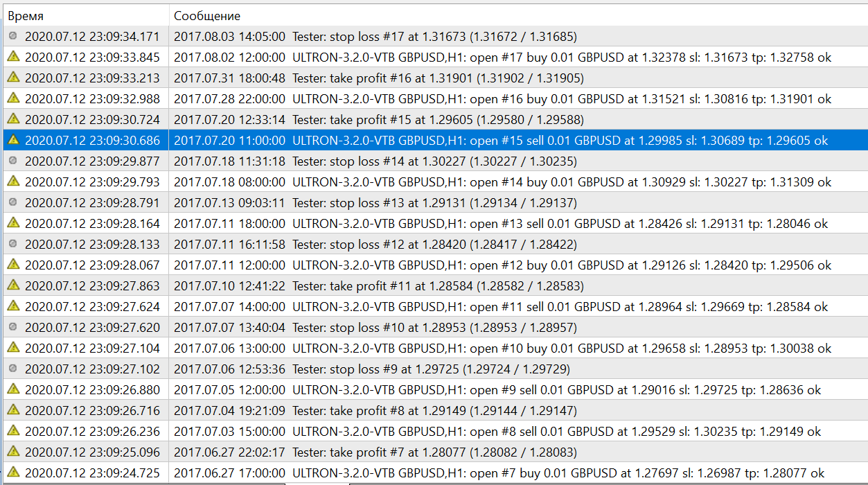The height and width of the screenshot is (485, 868).
Task: Click warning icon of open #12 buy row
Action: tap(12, 265)
